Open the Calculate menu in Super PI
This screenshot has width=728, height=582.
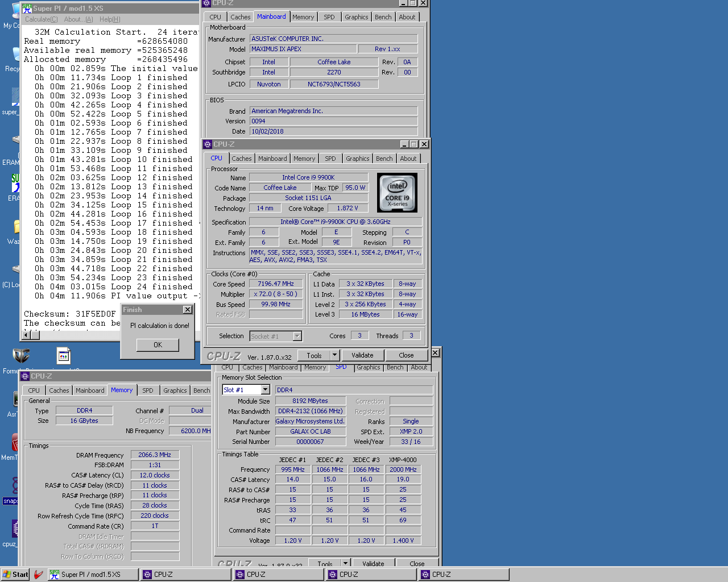(x=41, y=19)
